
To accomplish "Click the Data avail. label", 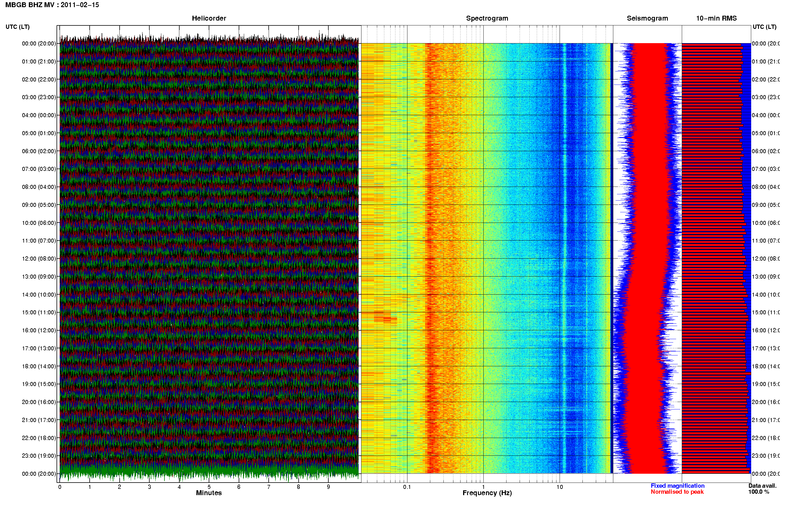I will point(762,486).
